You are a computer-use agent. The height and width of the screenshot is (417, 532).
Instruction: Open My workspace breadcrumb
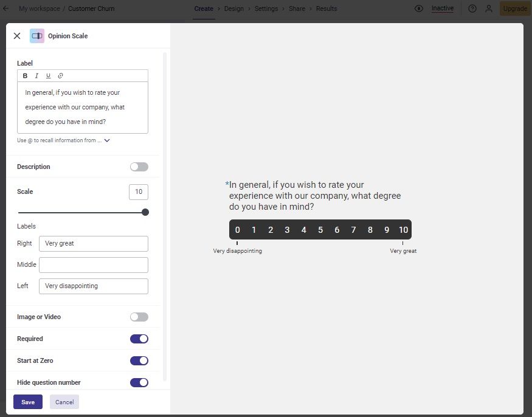pos(40,9)
